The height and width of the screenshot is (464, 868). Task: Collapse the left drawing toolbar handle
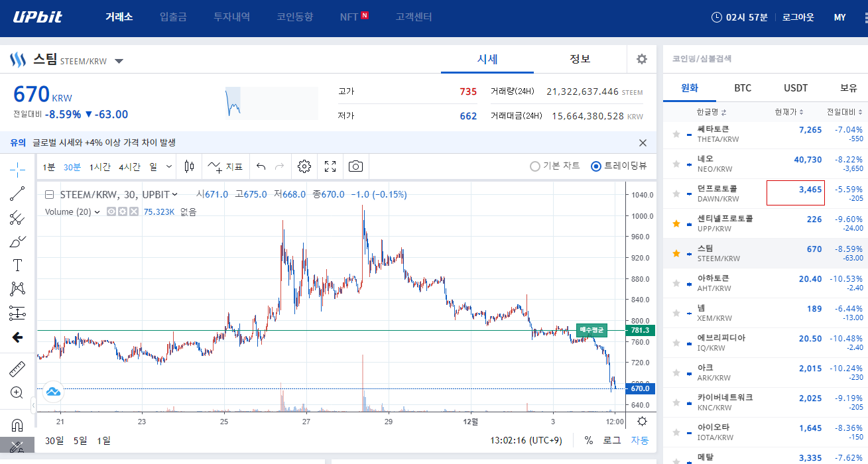(x=34, y=404)
